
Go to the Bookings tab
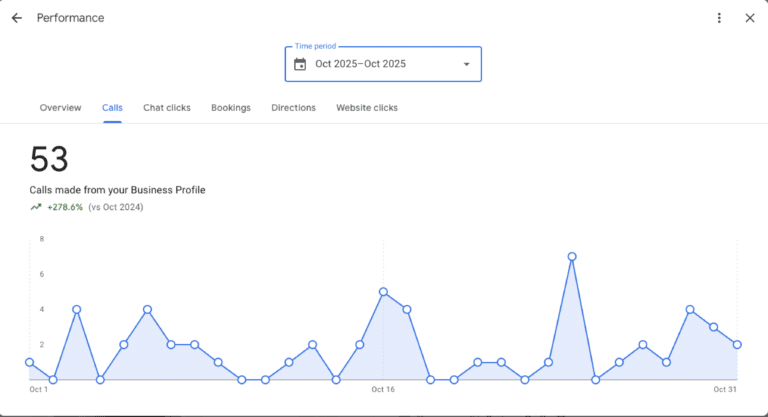tap(231, 107)
